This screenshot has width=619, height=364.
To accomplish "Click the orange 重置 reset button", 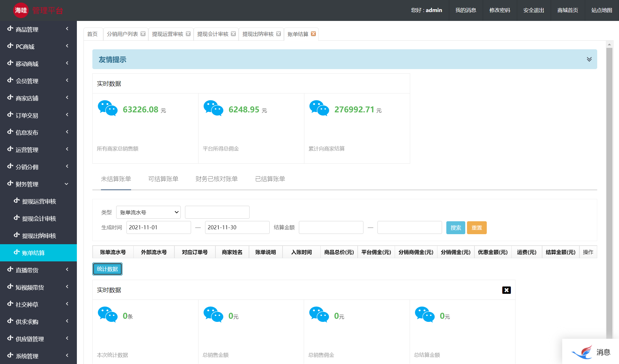I will [477, 228].
